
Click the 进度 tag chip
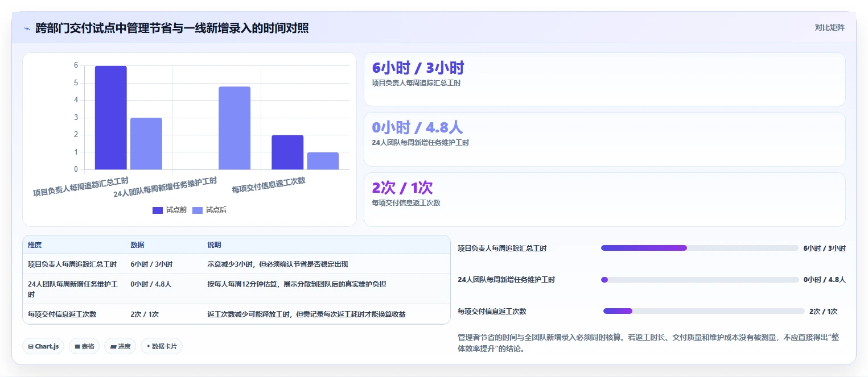pyautogui.click(x=120, y=346)
